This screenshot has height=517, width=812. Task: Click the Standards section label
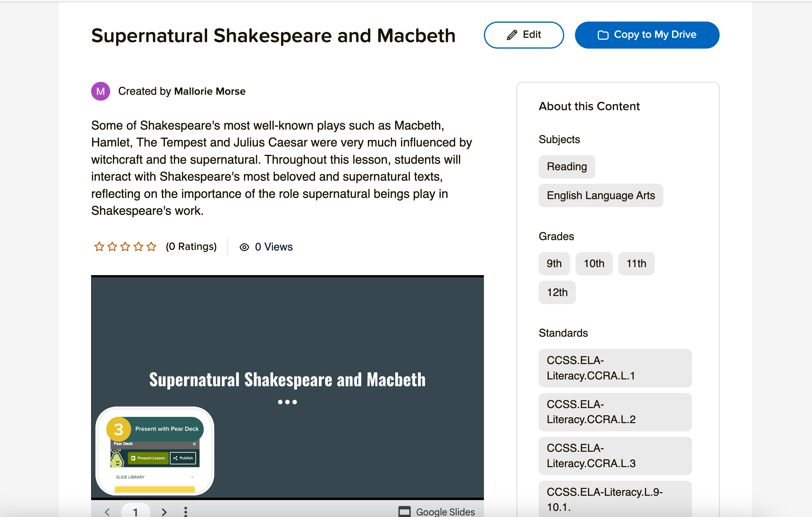click(563, 333)
